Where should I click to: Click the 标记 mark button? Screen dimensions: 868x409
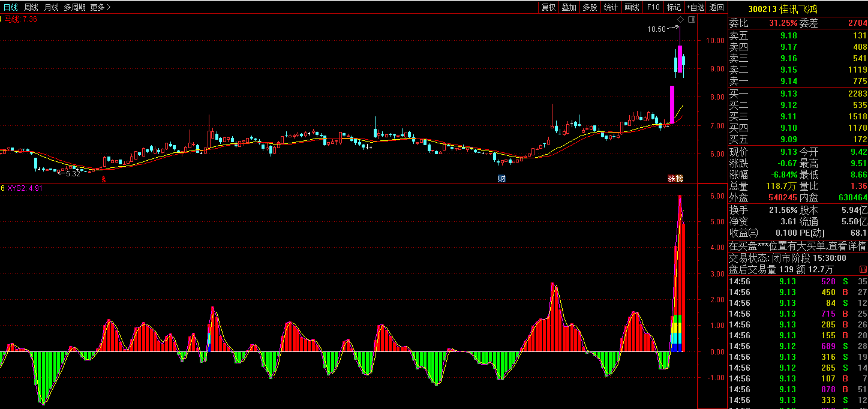(x=674, y=7)
